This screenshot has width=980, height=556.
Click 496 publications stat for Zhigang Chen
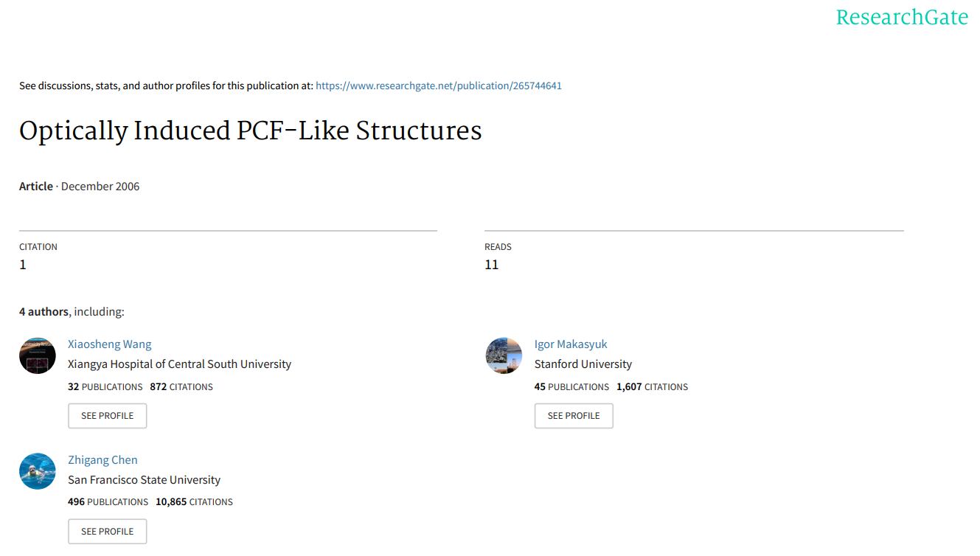pos(108,502)
